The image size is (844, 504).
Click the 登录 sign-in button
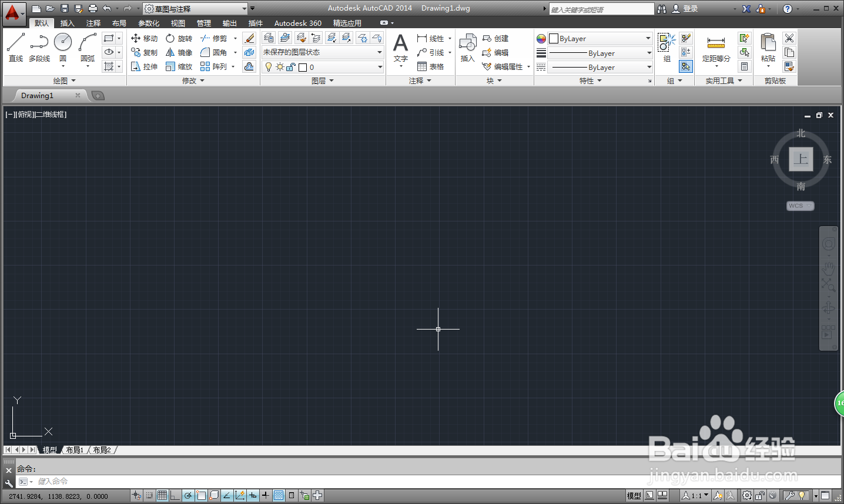685,9
